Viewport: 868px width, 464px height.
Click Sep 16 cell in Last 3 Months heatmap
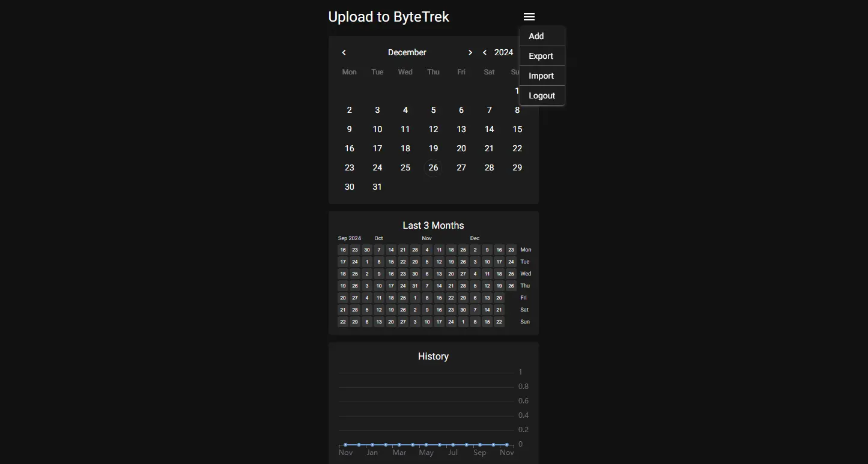pos(343,250)
